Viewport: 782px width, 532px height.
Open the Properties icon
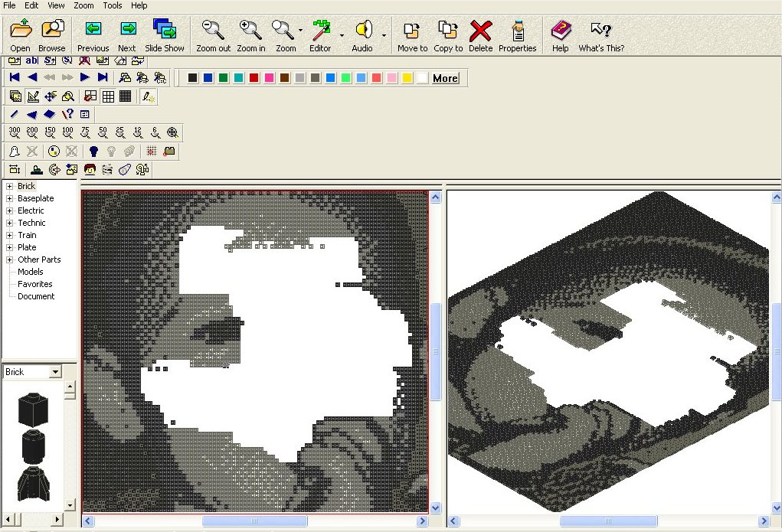coord(518,31)
